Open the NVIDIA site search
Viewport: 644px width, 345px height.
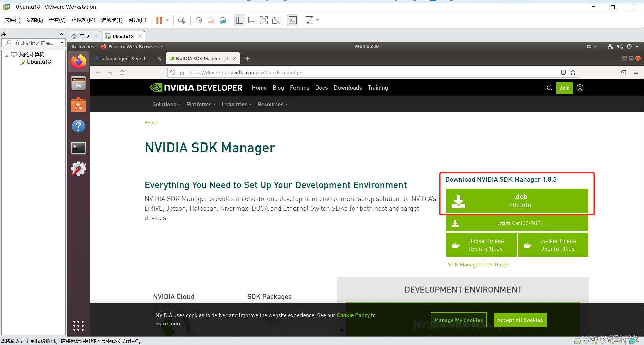(x=549, y=88)
